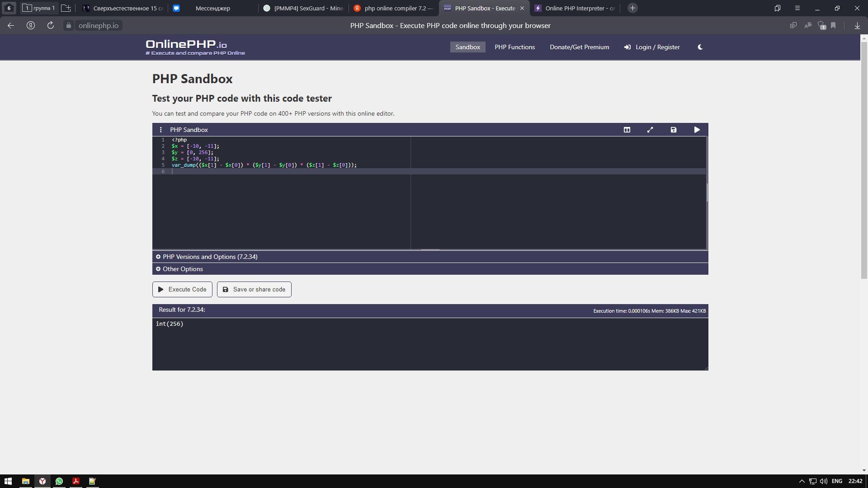Screen dimensions: 868x488
Task: Toggle dark mode moon icon
Action: click(x=700, y=47)
